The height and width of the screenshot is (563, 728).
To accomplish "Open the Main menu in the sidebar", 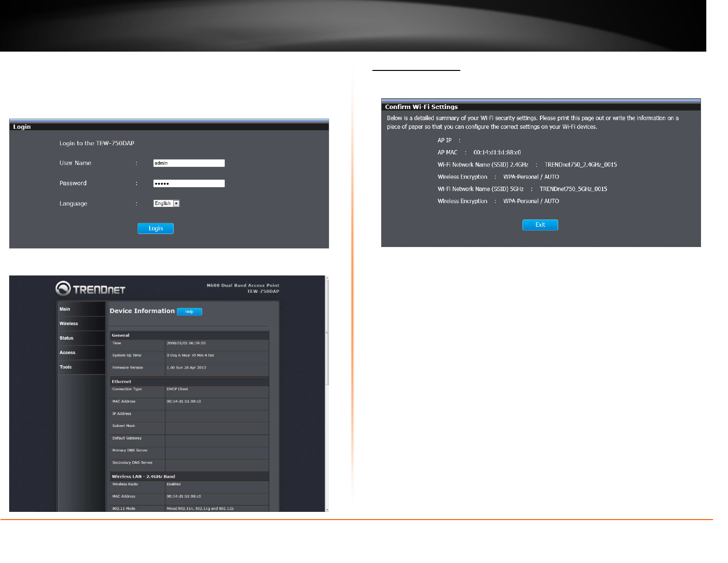I will (81, 309).
